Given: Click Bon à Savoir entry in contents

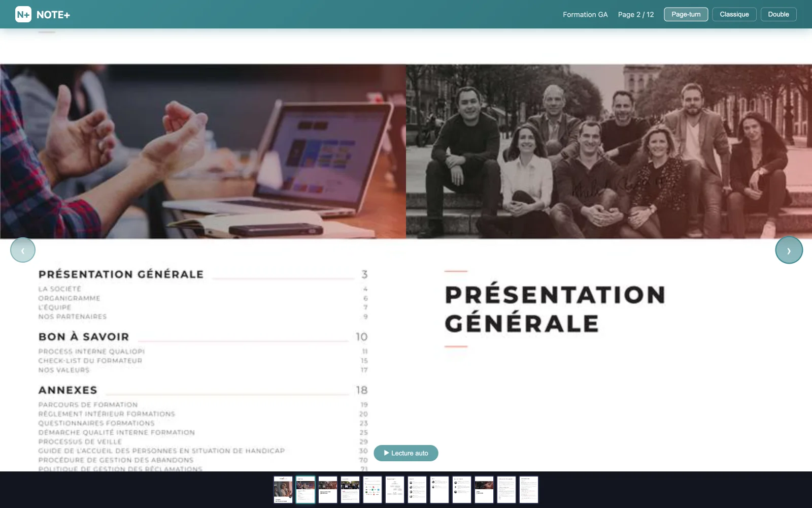Looking at the screenshot, I should [84, 337].
